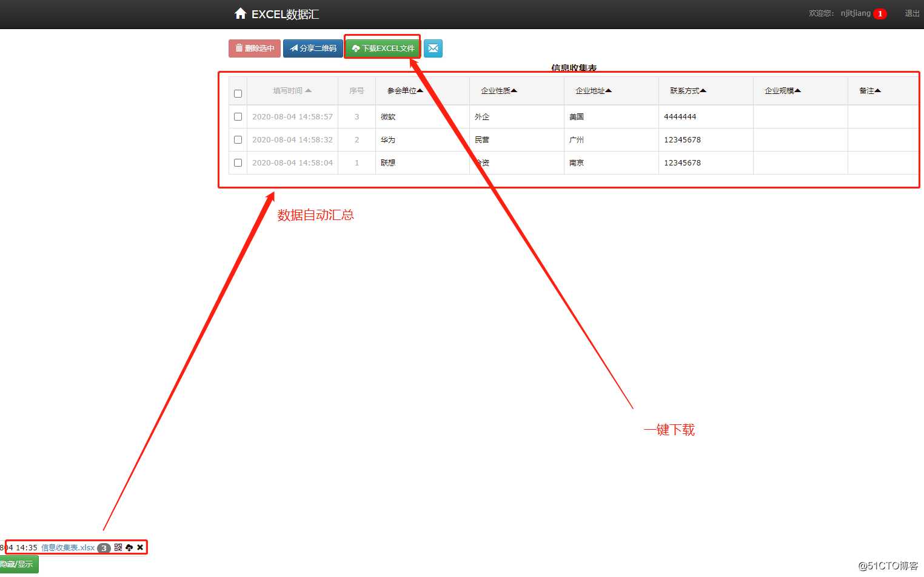This screenshot has height=577, width=924.
Task: Click the cell containing 微软
Action: pos(423,116)
